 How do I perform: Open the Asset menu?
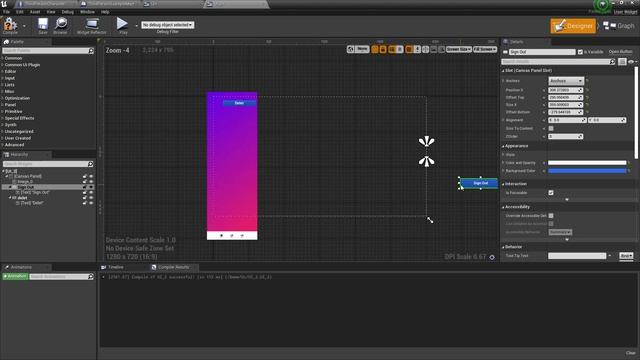pyautogui.click(x=35, y=12)
